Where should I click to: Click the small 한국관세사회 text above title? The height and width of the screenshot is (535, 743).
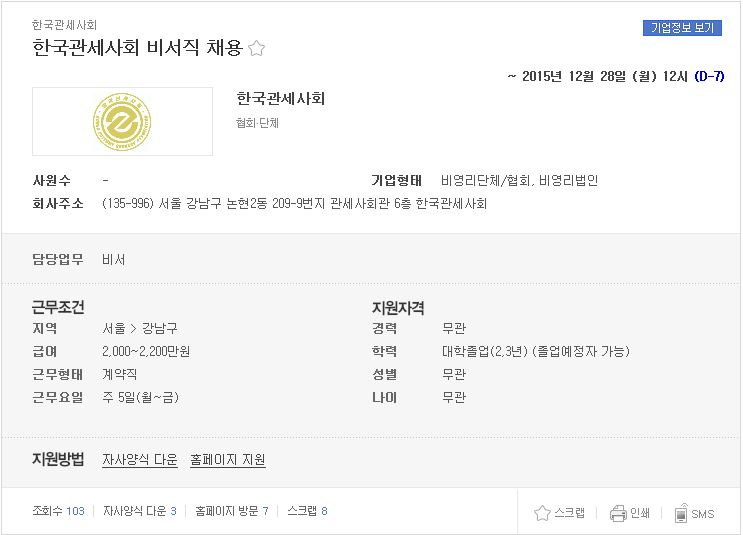[64, 25]
